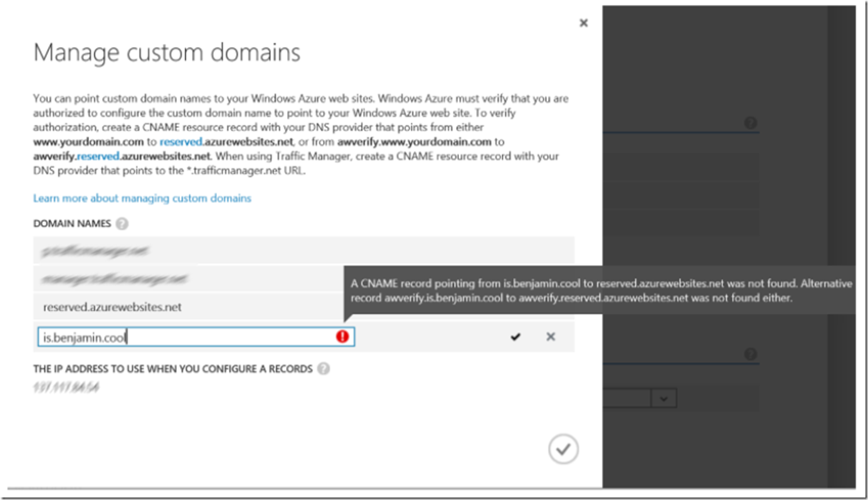Close the Manage custom domains dialog
Viewport: 868px width, 500px height.
pos(583,23)
